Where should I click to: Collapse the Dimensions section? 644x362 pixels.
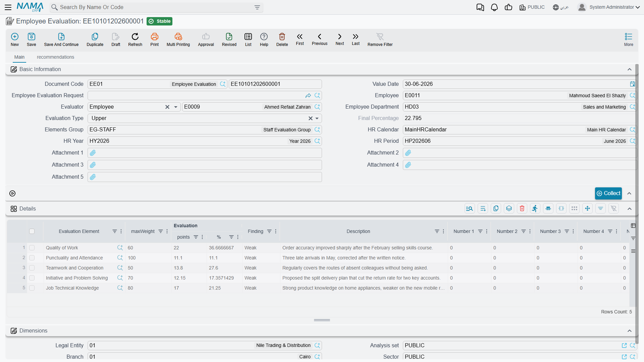[x=630, y=331]
